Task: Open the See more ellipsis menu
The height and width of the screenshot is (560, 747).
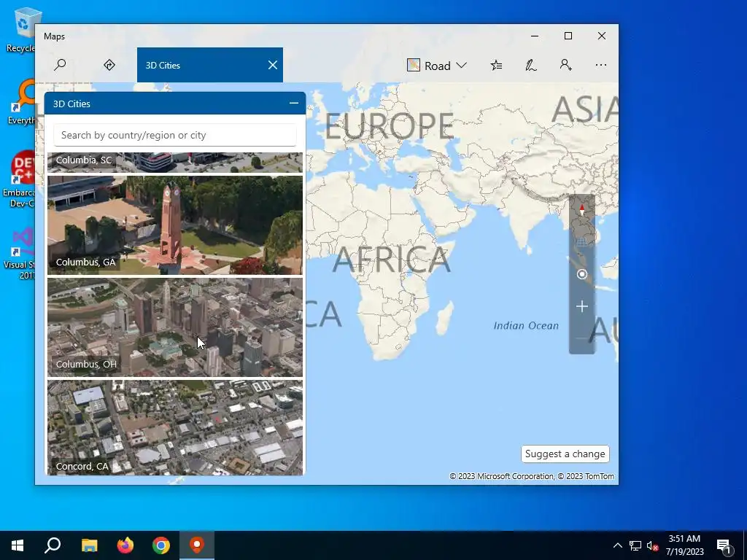Action: point(601,65)
